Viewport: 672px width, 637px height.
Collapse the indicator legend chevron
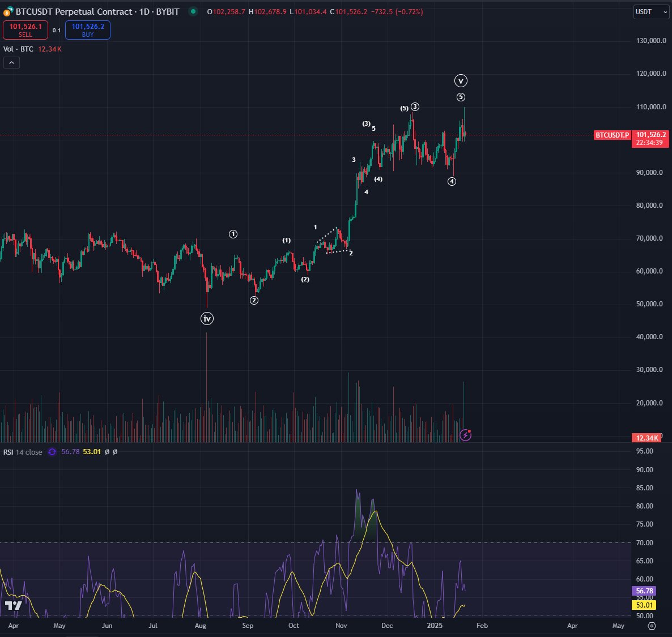pyautogui.click(x=11, y=63)
